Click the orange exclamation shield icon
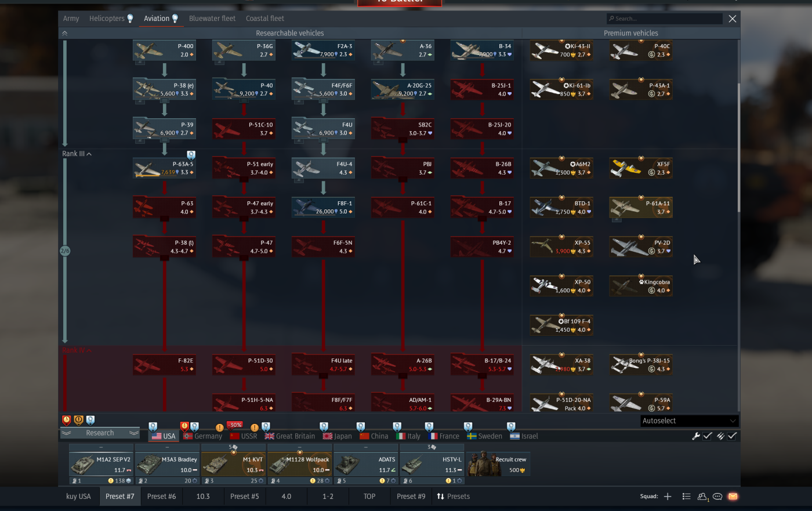 click(x=78, y=420)
